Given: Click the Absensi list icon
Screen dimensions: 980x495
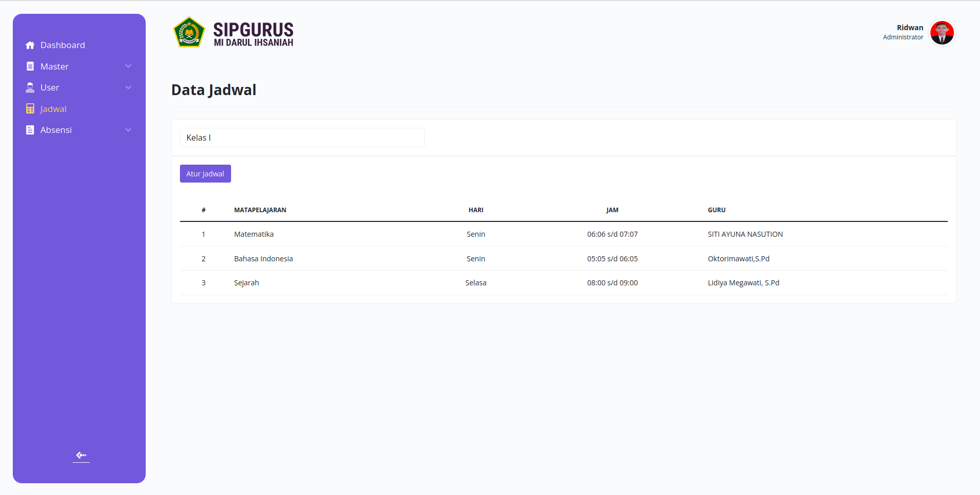Looking at the screenshot, I should click(x=30, y=130).
